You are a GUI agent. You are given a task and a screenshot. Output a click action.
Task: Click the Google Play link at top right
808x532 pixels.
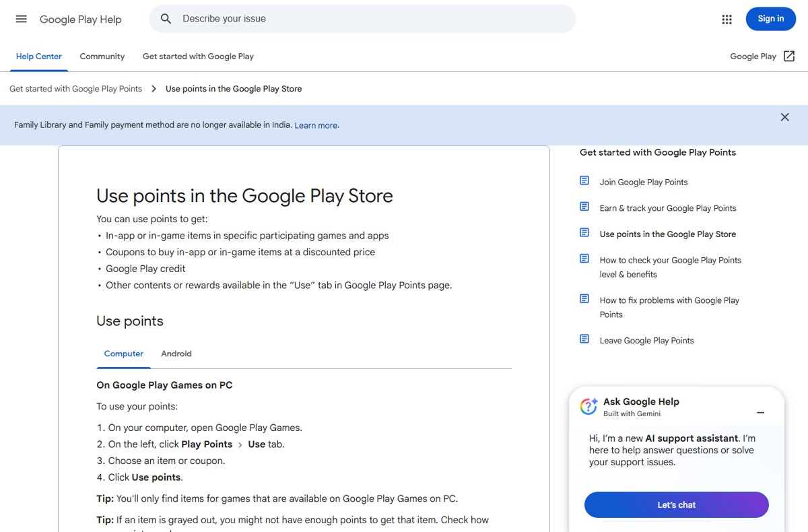click(753, 57)
